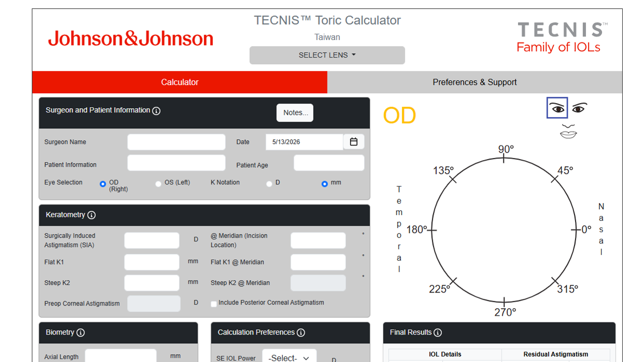Viewport: 644px width, 362px height.
Task: Select the left eye icon on face
Action: [x=579, y=108]
